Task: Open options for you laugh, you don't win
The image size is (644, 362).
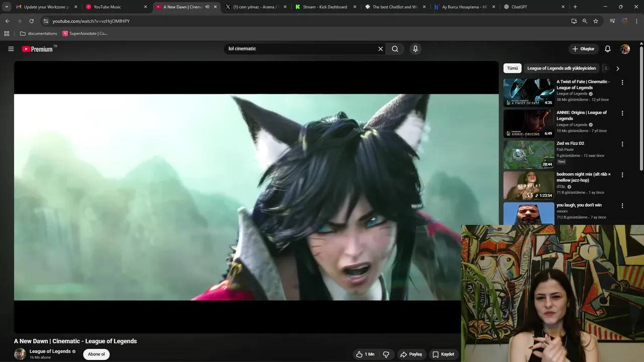Action: (x=622, y=206)
